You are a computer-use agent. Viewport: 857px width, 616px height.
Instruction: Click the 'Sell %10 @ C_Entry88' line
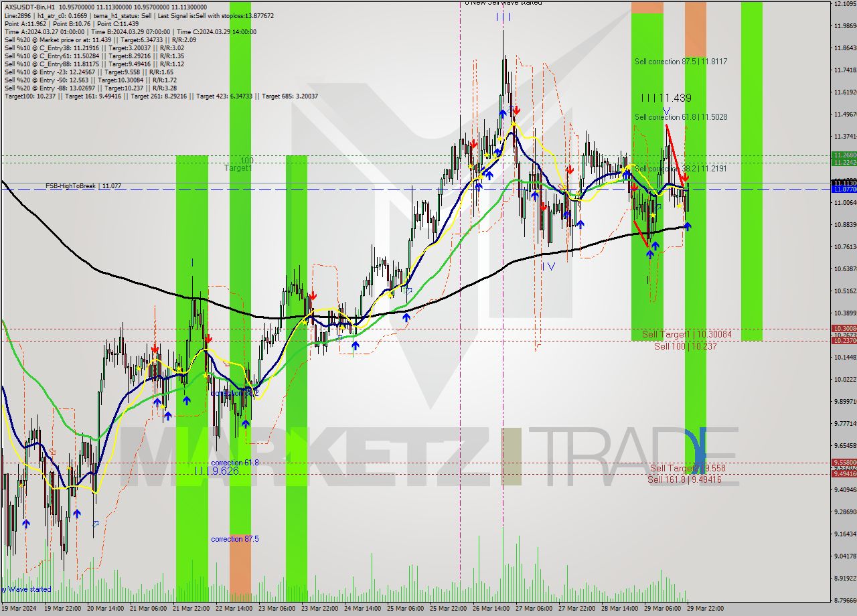(94, 64)
